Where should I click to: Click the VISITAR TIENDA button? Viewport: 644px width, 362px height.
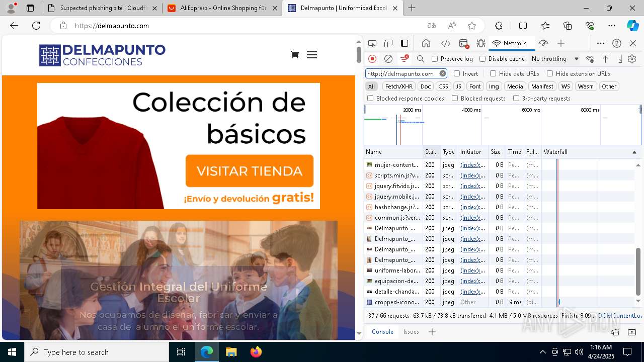tap(250, 171)
